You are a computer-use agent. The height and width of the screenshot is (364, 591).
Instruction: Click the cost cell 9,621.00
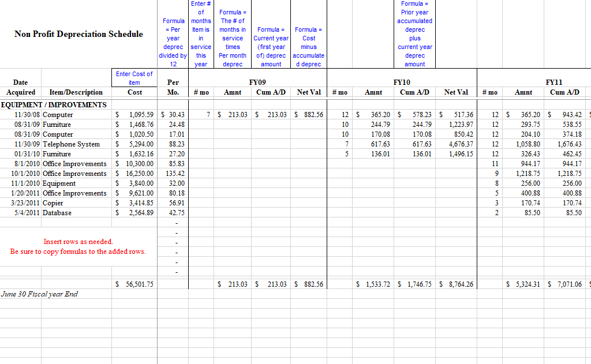(141, 193)
